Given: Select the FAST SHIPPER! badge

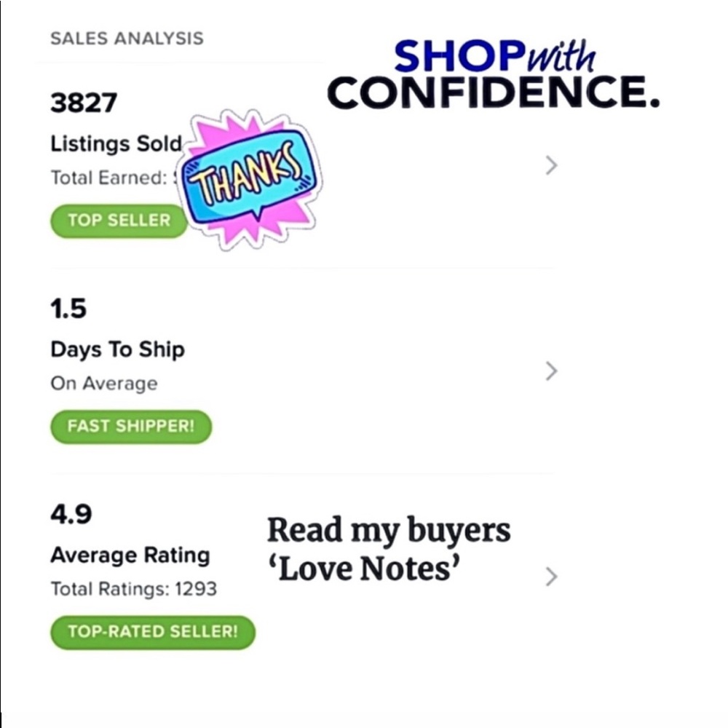Looking at the screenshot, I should point(131,427).
